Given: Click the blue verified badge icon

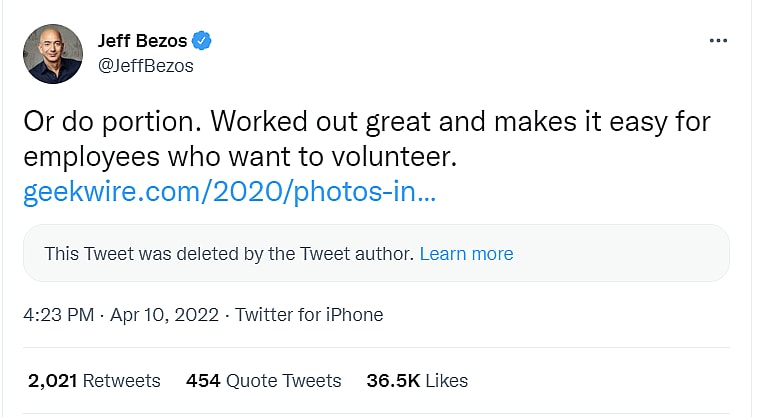Looking at the screenshot, I should pos(202,41).
